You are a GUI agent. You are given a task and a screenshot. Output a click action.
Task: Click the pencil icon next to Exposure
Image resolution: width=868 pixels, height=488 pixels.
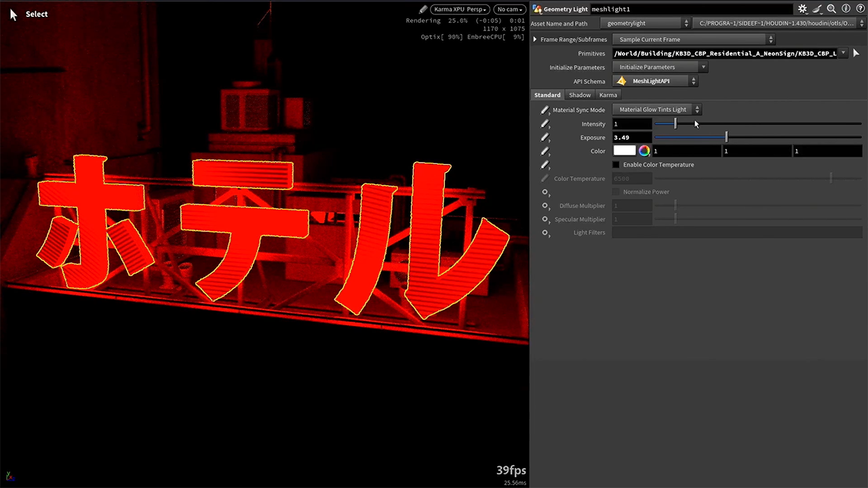coord(545,138)
